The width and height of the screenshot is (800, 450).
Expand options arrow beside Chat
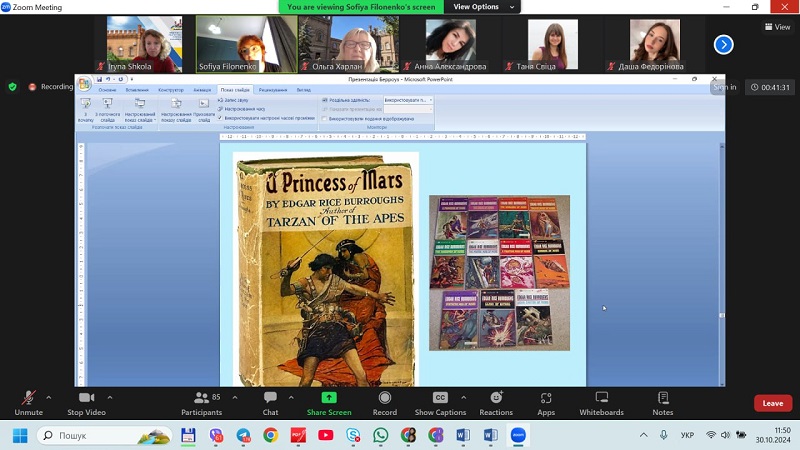point(291,397)
